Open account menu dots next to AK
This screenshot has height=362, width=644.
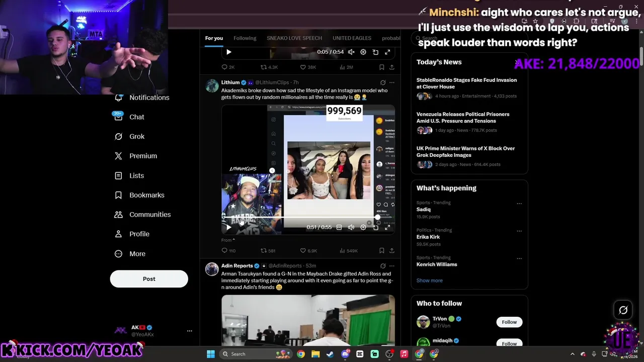click(x=190, y=331)
